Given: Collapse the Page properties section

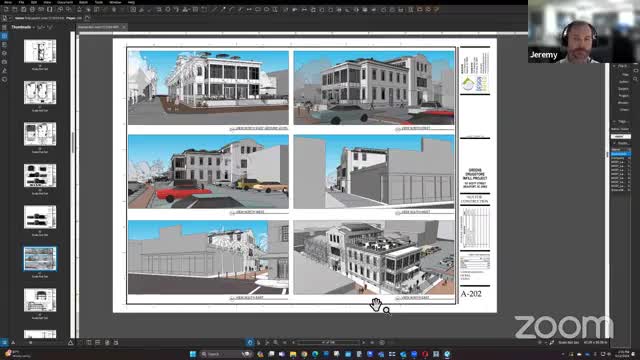Looking at the screenshot, I should click(x=614, y=122).
